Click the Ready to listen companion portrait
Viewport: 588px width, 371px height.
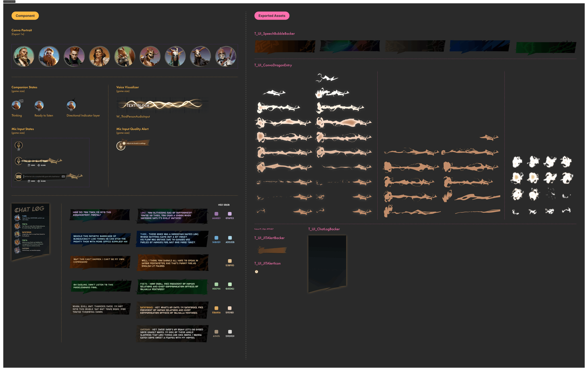point(39,105)
